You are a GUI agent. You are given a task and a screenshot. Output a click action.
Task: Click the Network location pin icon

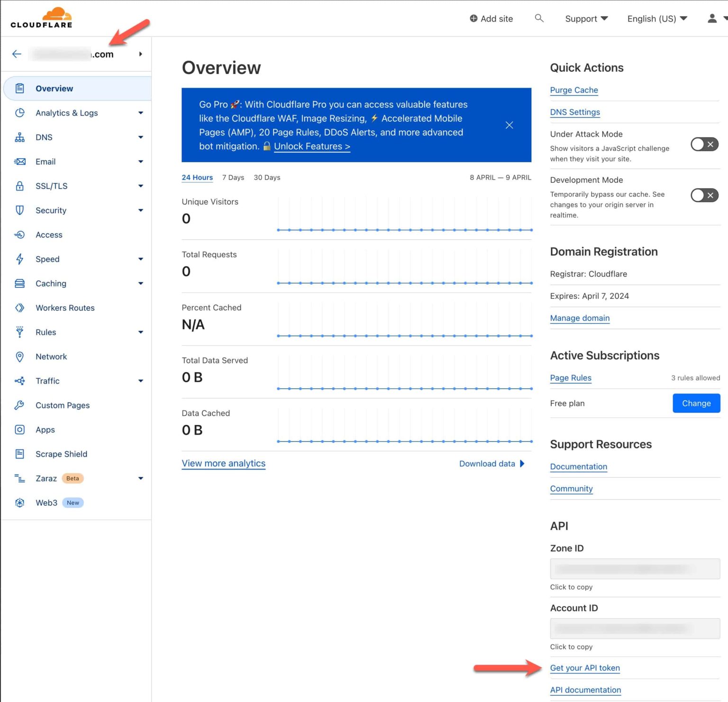19,357
